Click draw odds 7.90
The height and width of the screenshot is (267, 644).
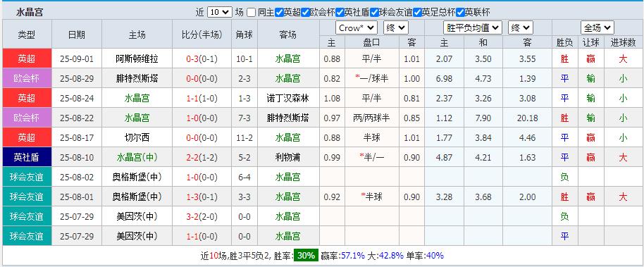pos(483,118)
